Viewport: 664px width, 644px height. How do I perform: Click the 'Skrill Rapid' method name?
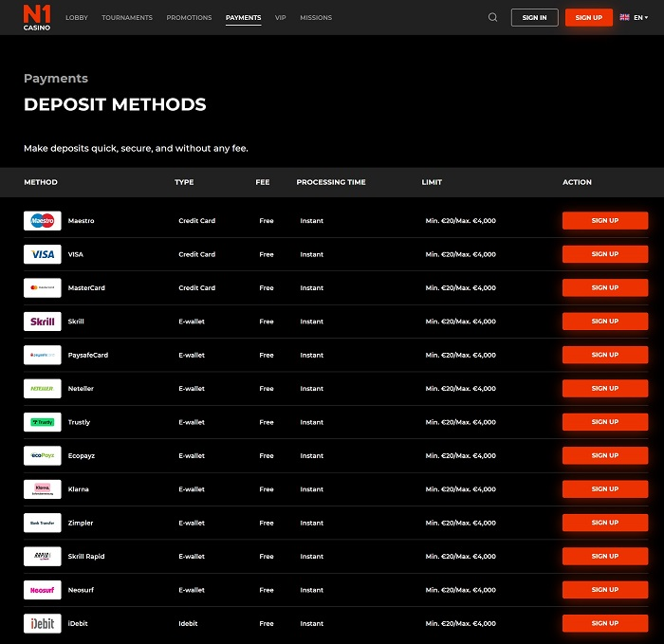86,557
